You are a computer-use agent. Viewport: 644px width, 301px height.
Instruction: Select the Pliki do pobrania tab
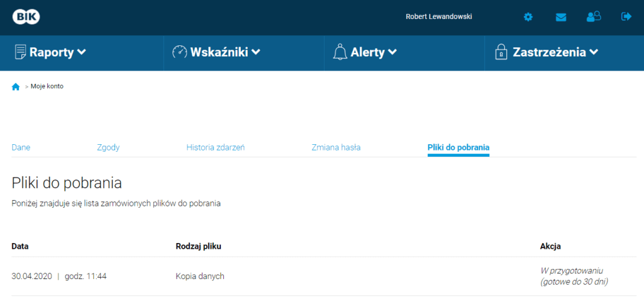point(458,147)
